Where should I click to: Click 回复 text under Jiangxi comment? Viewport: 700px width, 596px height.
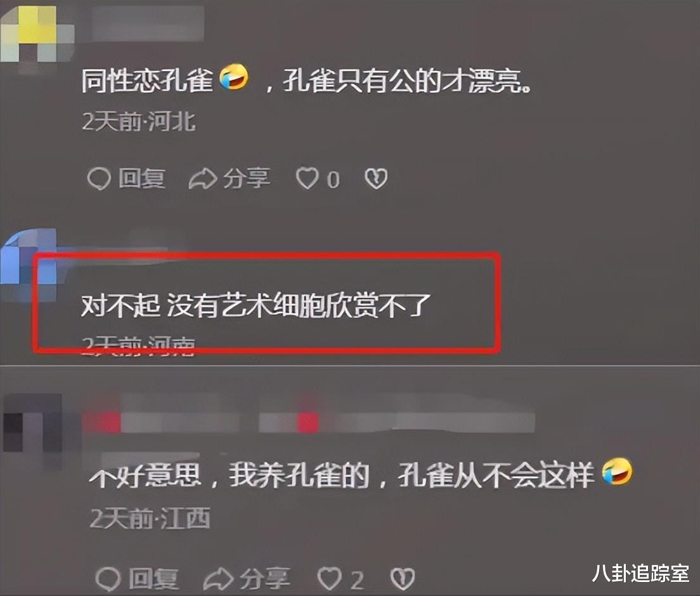pos(153,579)
